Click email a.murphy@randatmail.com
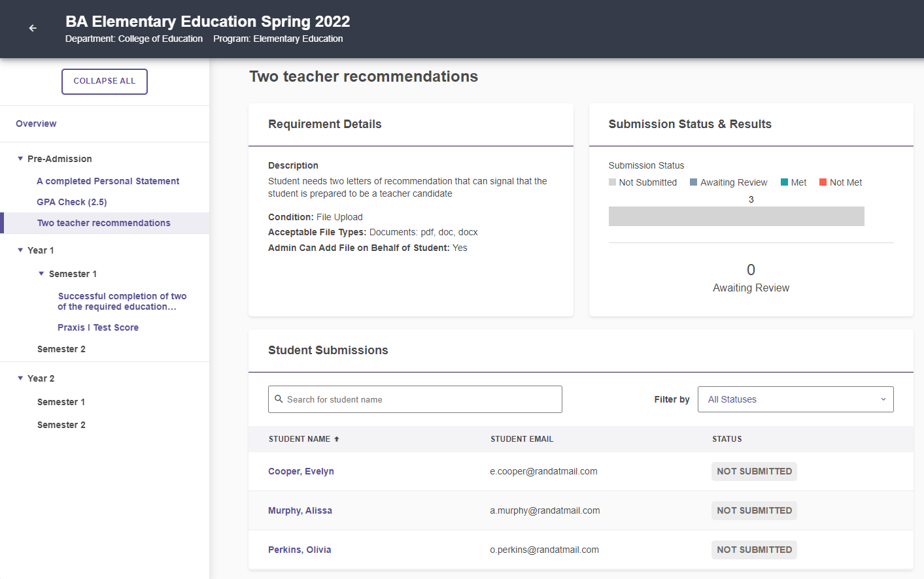 click(545, 510)
